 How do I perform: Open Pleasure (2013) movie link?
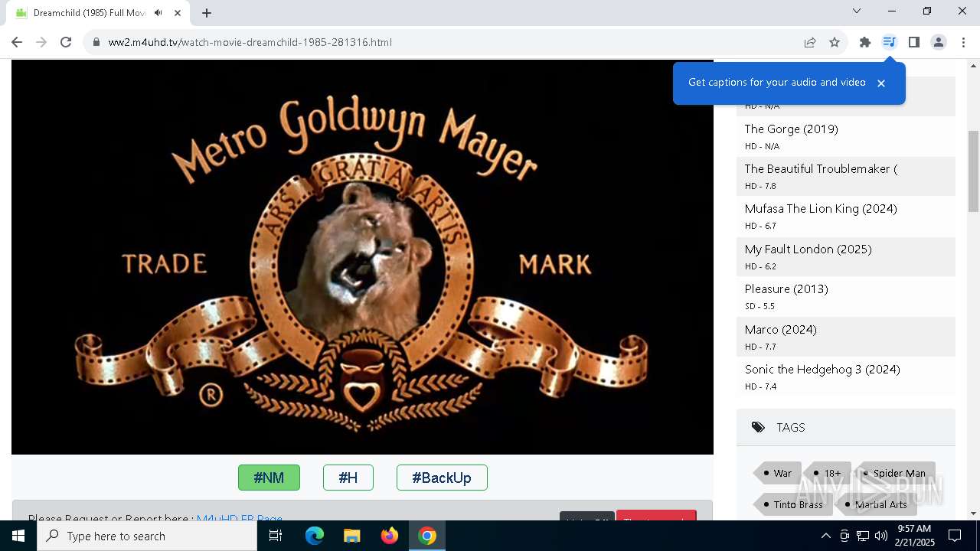point(786,289)
